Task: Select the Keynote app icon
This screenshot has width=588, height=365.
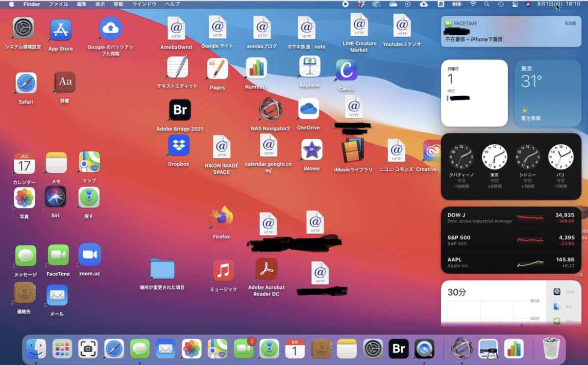Action: [310, 67]
